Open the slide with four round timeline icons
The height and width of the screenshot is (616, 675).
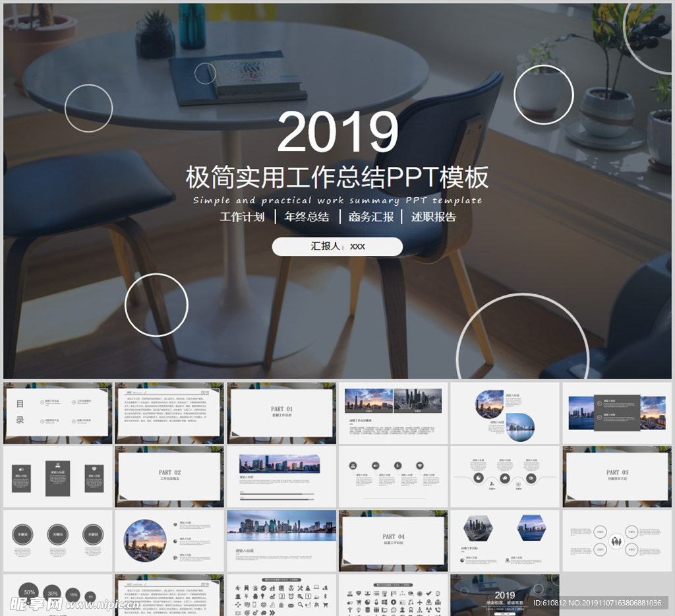point(394,476)
